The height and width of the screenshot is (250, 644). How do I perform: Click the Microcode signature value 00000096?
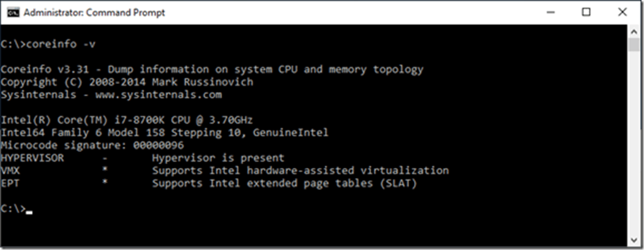click(158, 145)
